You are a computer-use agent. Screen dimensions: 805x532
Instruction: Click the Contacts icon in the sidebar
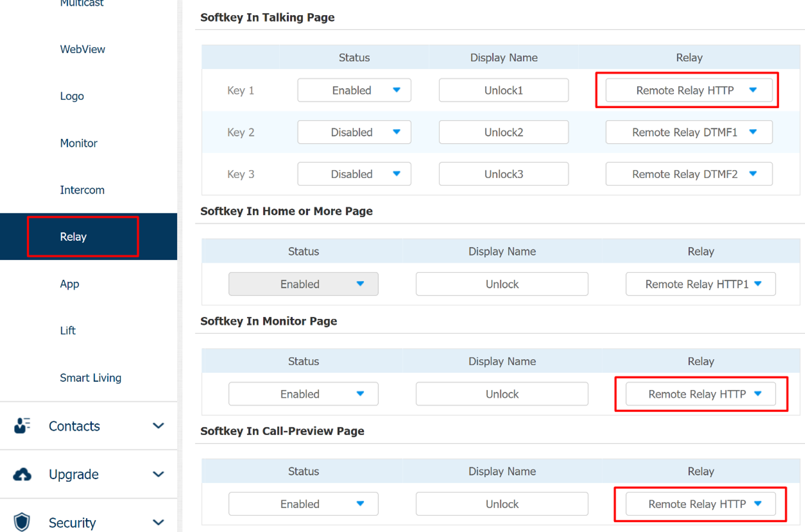tap(21, 425)
